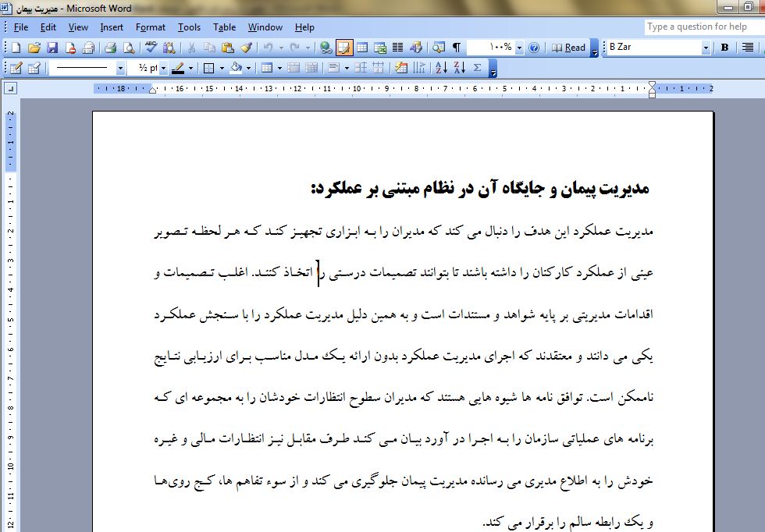Viewport: 765px width, 532px height.
Task: Open the Format menu
Action: point(150,27)
